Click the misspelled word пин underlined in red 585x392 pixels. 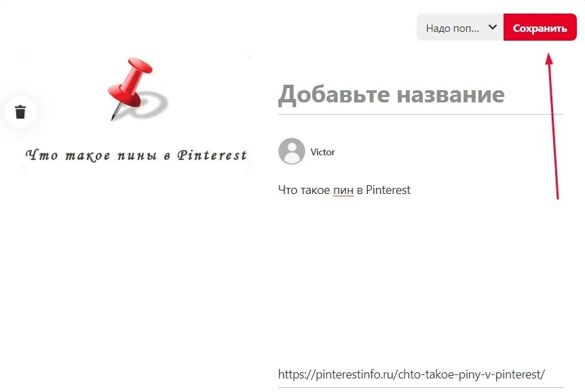(343, 191)
